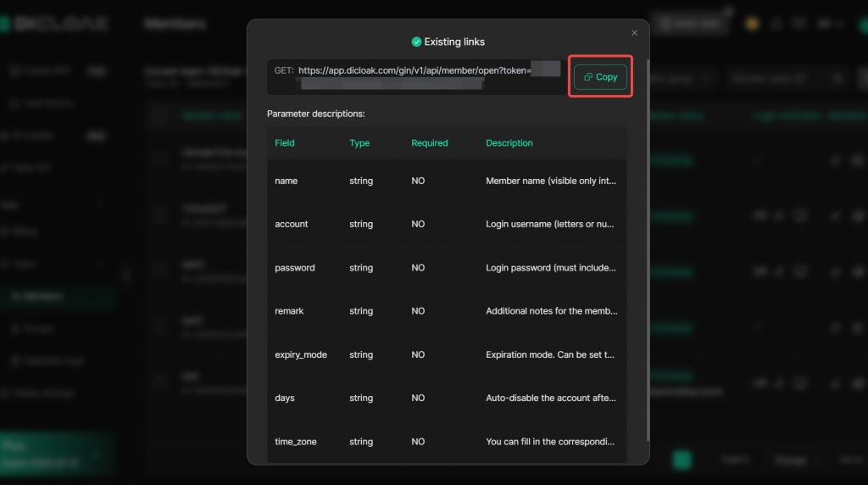Click the truncated Member name description
Image resolution: width=868 pixels, height=485 pixels.
click(551, 181)
